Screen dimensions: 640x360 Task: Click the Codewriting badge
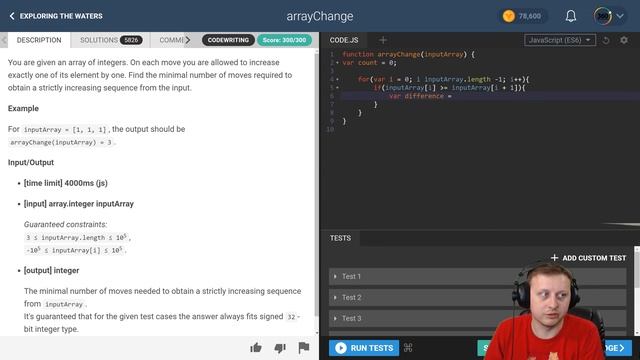228,40
